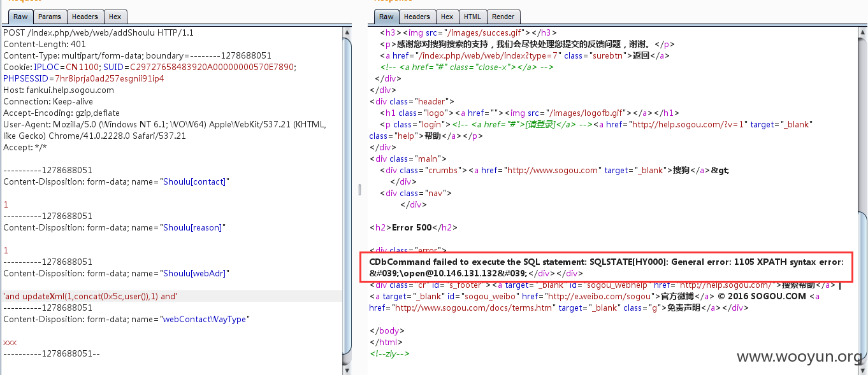868x375 pixels.
Task: Open the response HTML tab
Action: point(472,17)
